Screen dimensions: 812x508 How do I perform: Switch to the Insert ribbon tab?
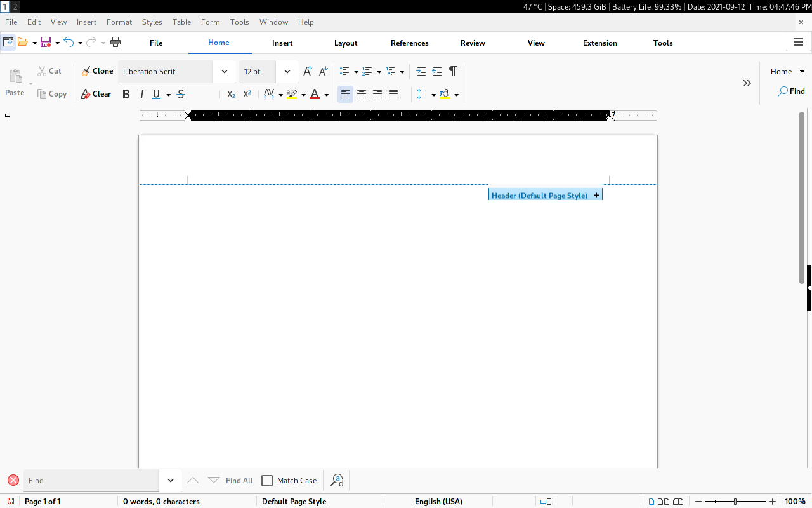click(282, 43)
